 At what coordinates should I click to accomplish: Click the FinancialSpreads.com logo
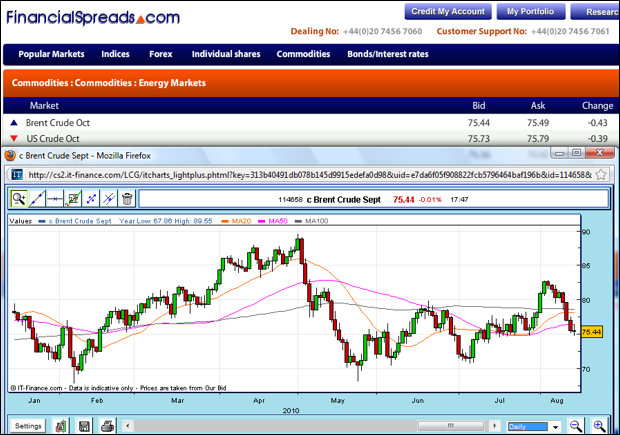coord(93,18)
